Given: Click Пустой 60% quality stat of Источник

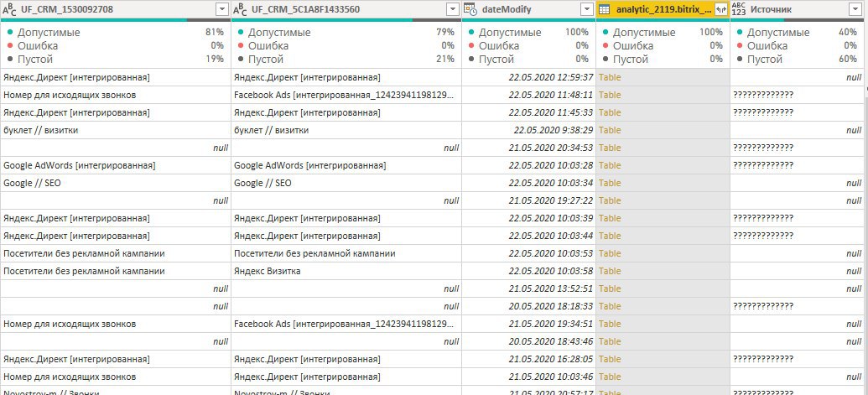Looking at the screenshot, I should [798, 60].
